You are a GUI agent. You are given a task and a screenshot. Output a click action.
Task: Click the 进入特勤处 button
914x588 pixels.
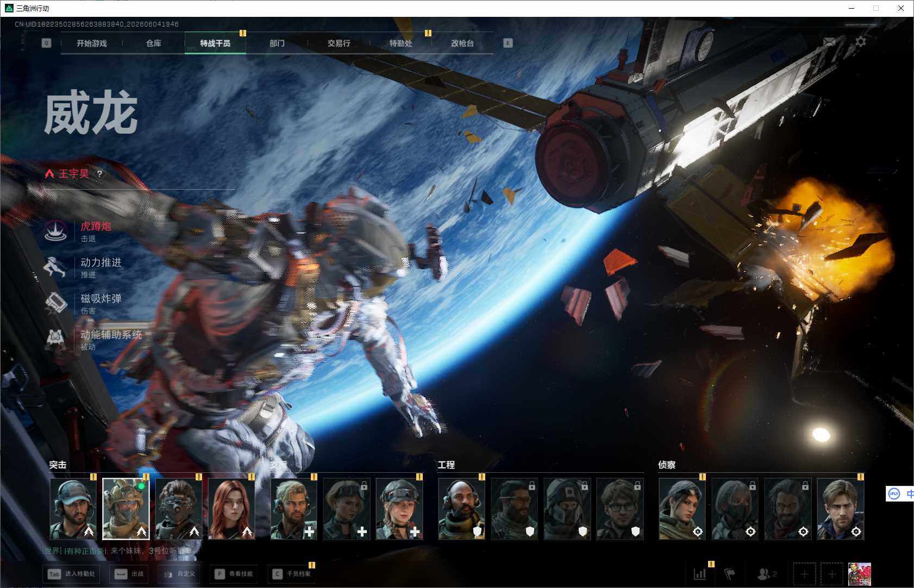(x=72, y=574)
